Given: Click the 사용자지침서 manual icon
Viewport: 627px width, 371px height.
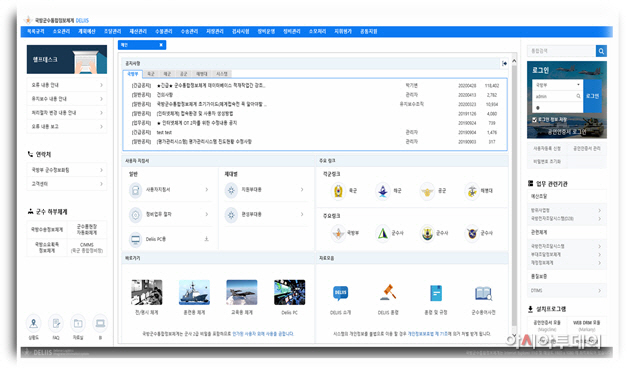Looking at the screenshot, I should coord(136,190).
